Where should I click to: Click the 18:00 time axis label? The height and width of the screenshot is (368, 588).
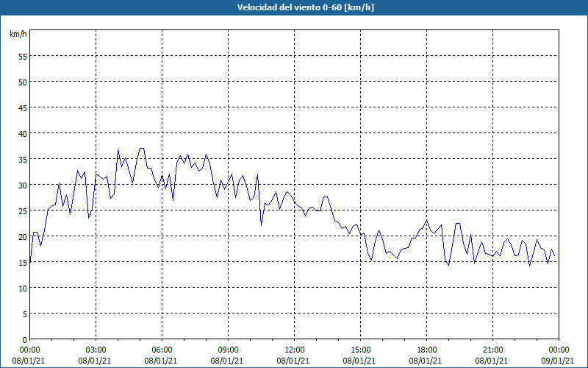pyautogui.click(x=426, y=350)
